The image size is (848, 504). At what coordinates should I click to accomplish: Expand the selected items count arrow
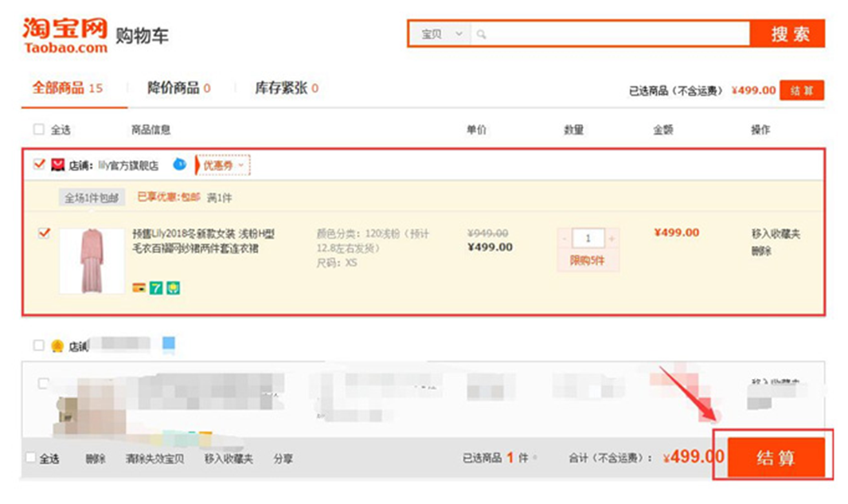[x=535, y=458]
